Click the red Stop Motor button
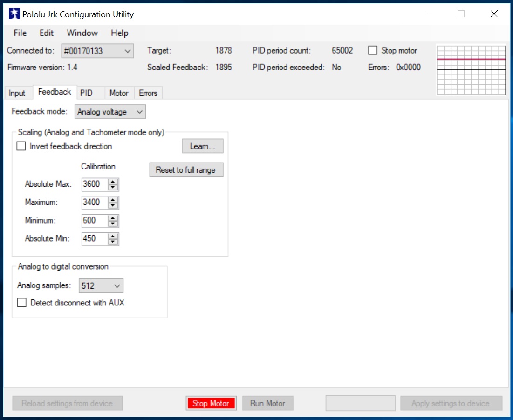This screenshot has height=420, width=513. [x=211, y=403]
